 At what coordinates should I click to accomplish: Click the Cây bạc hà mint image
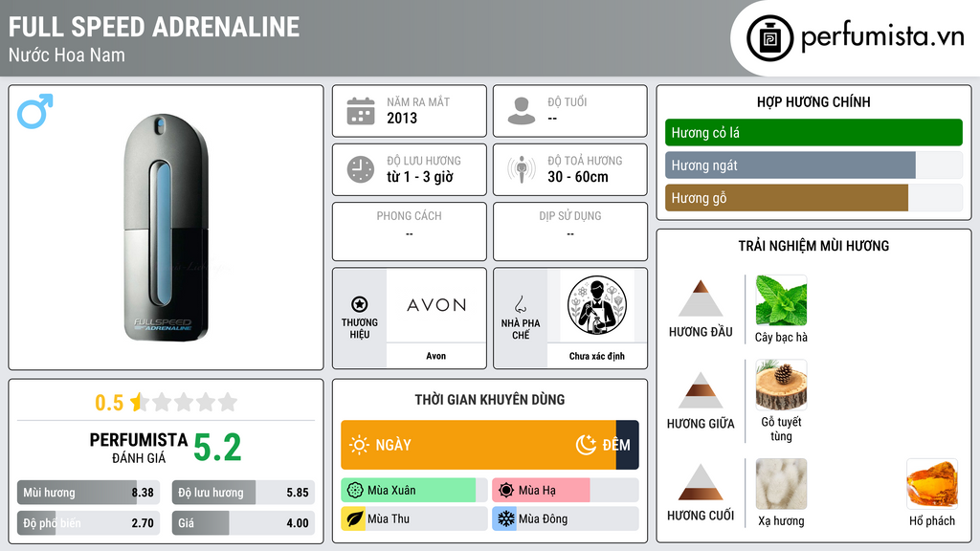pos(781,300)
